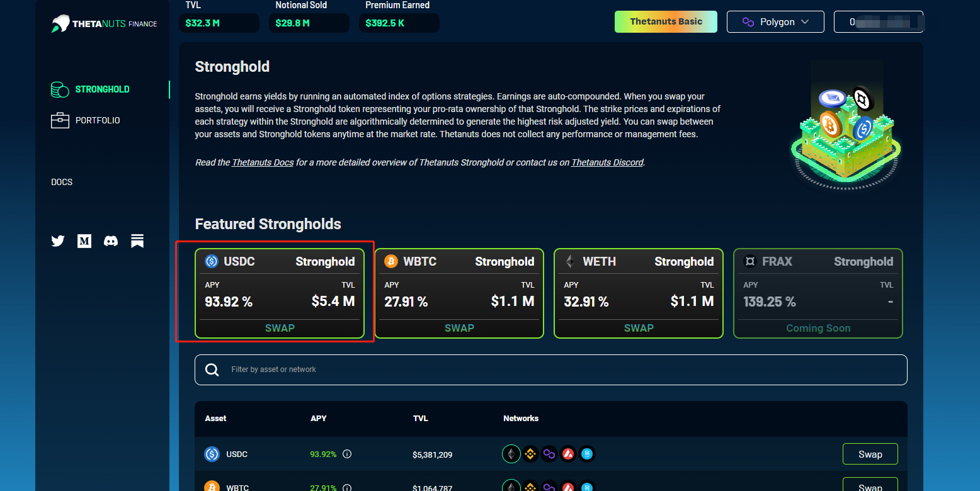Screen dimensions: 980x491
Task: Click the 93.92% value in the table row
Action: coord(324,454)
